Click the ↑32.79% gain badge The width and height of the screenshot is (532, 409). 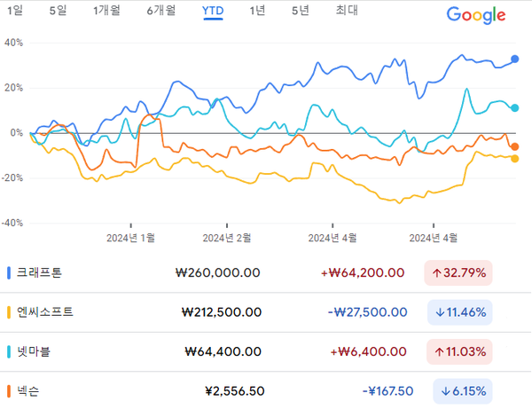[x=460, y=273]
